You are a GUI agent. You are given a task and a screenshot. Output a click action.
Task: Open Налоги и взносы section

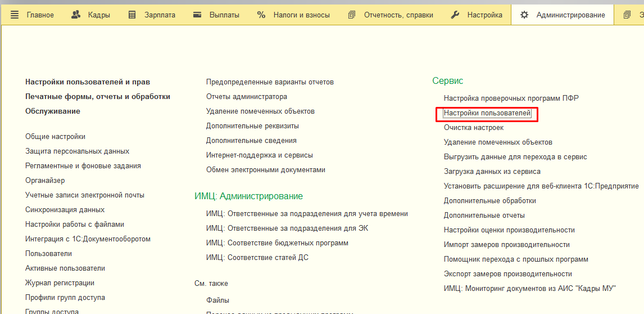(x=301, y=15)
